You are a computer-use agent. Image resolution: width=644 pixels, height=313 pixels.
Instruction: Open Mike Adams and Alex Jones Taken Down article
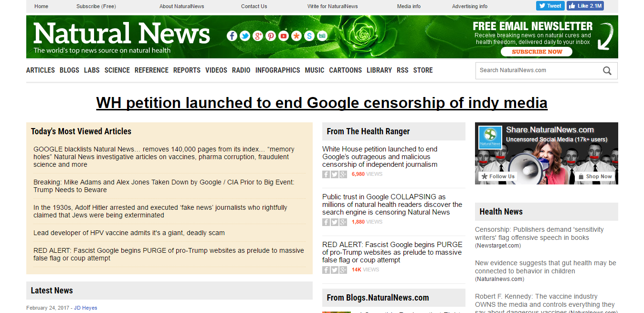(164, 186)
